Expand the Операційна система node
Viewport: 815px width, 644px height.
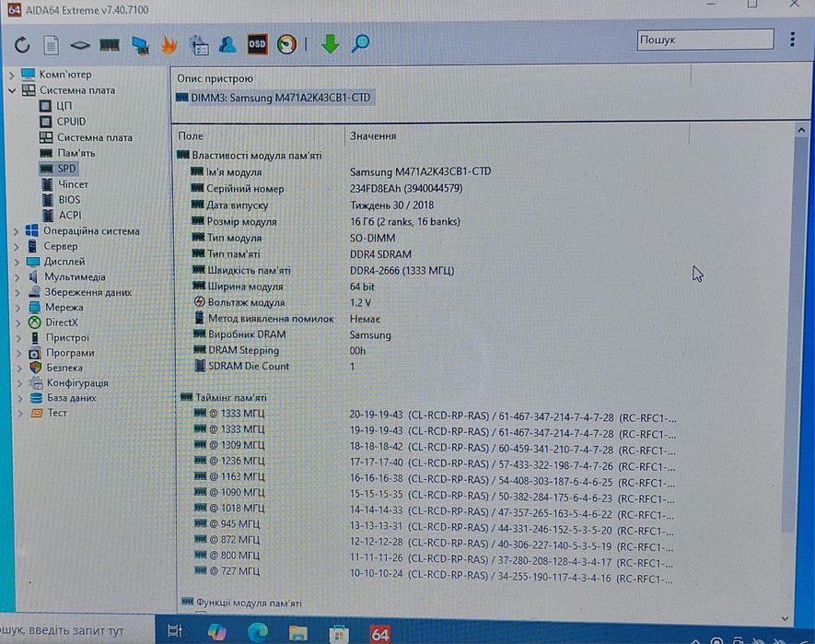pos(16,231)
